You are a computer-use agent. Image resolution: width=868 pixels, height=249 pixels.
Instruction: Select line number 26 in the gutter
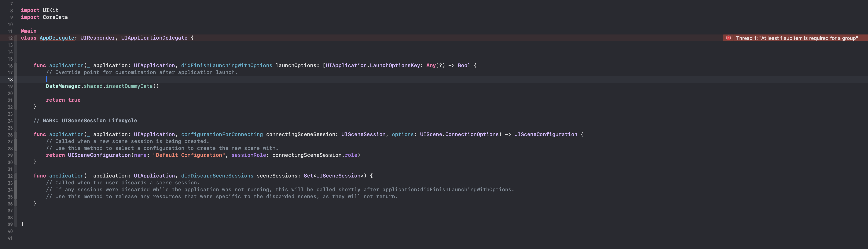tap(10, 135)
